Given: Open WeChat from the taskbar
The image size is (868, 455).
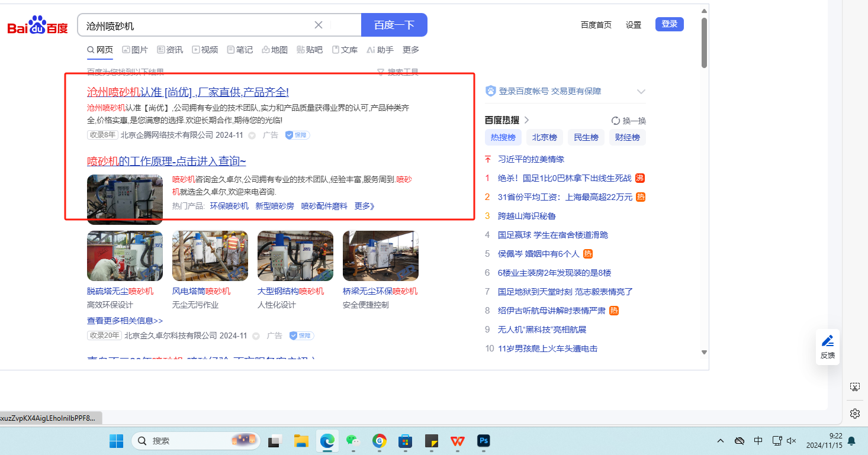Looking at the screenshot, I should coord(353,441).
